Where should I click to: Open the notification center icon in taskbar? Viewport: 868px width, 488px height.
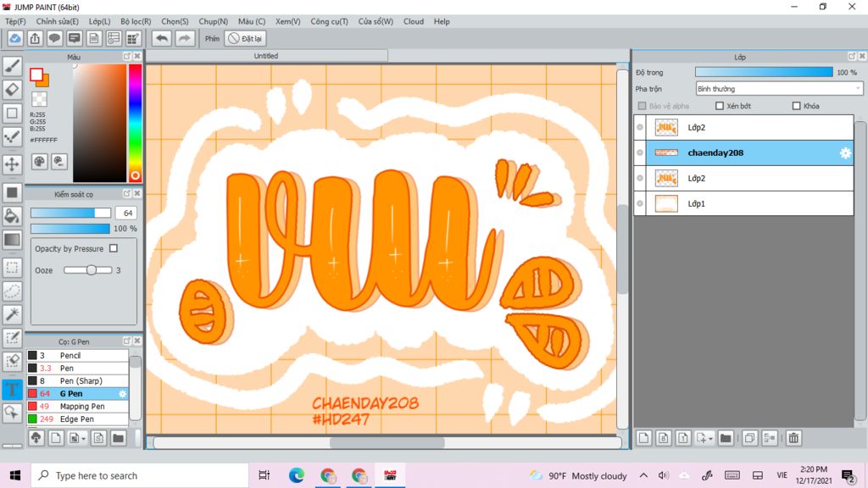pyautogui.click(x=848, y=475)
